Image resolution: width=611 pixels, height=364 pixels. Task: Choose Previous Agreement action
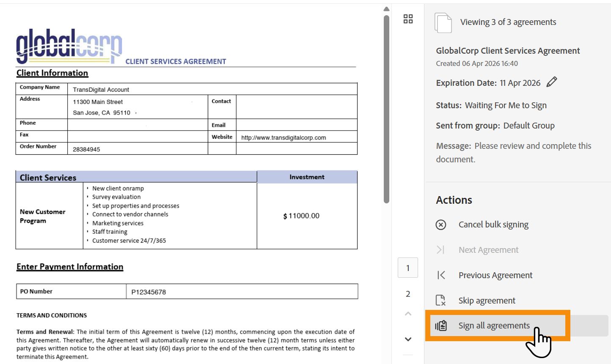(495, 275)
